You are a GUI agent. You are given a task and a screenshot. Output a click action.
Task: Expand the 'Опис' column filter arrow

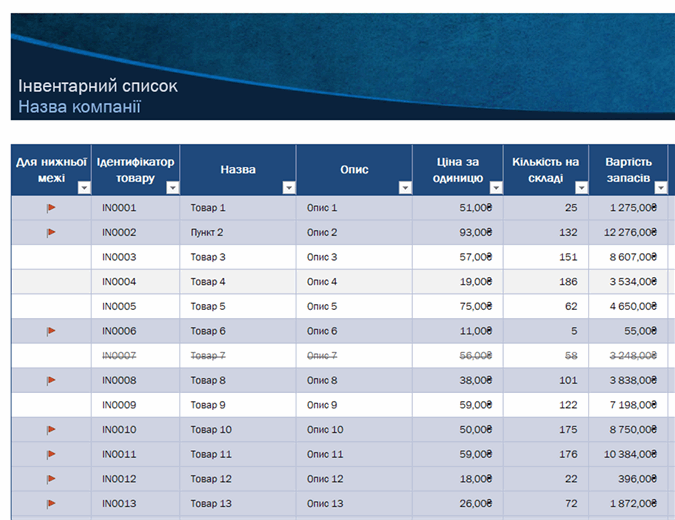click(x=405, y=187)
